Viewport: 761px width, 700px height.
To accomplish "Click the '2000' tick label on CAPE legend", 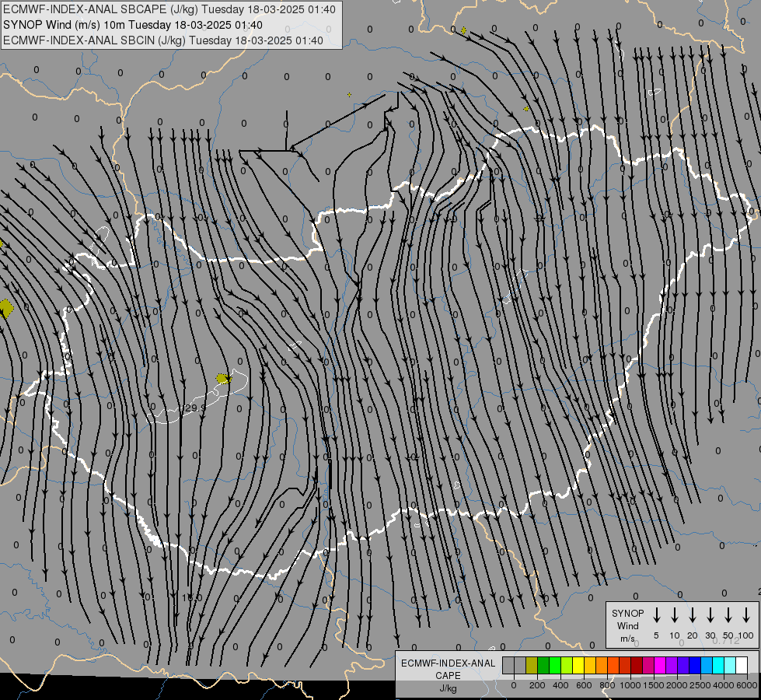I will (677, 685).
